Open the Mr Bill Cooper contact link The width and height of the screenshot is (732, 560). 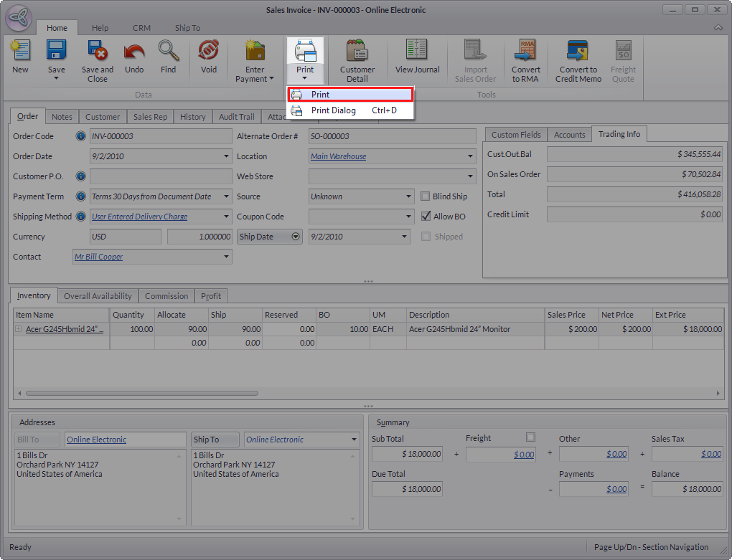99,257
